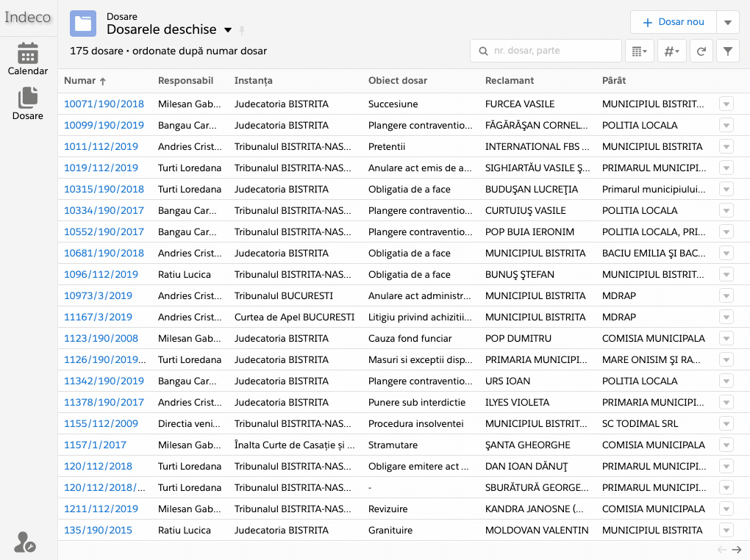Open the filter funnel icon
The image size is (750, 560).
pos(727,51)
